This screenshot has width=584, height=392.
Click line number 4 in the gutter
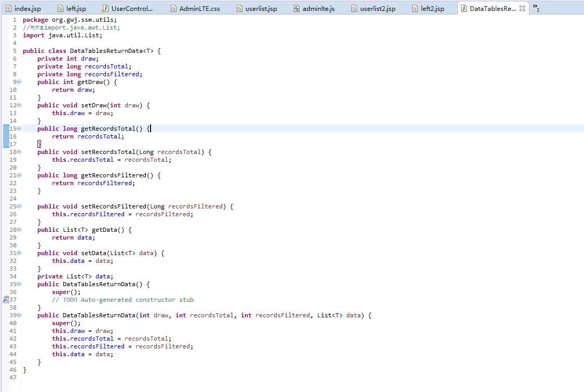[x=15, y=43]
